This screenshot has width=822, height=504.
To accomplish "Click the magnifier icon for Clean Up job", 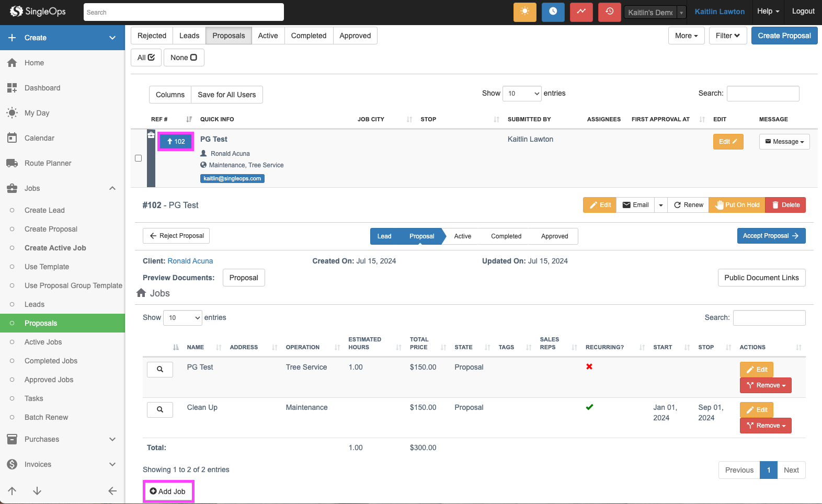I will click(x=160, y=409).
